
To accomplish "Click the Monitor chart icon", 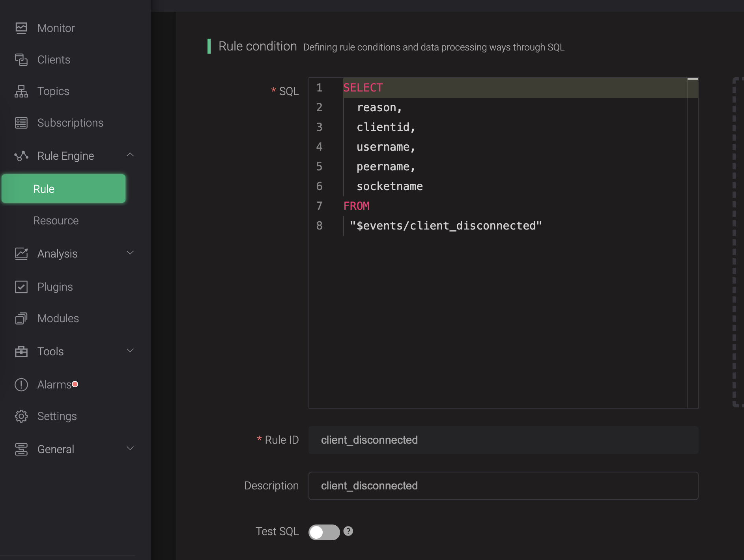I will [x=21, y=28].
